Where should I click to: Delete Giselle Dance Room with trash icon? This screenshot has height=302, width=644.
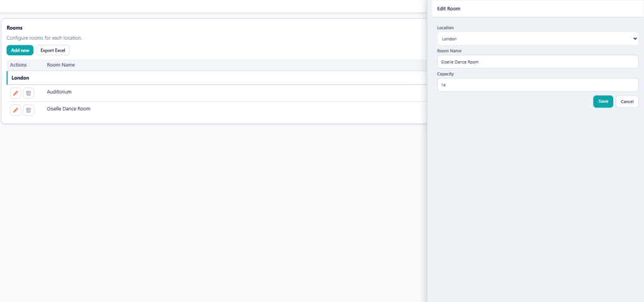[x=29, y=110]
